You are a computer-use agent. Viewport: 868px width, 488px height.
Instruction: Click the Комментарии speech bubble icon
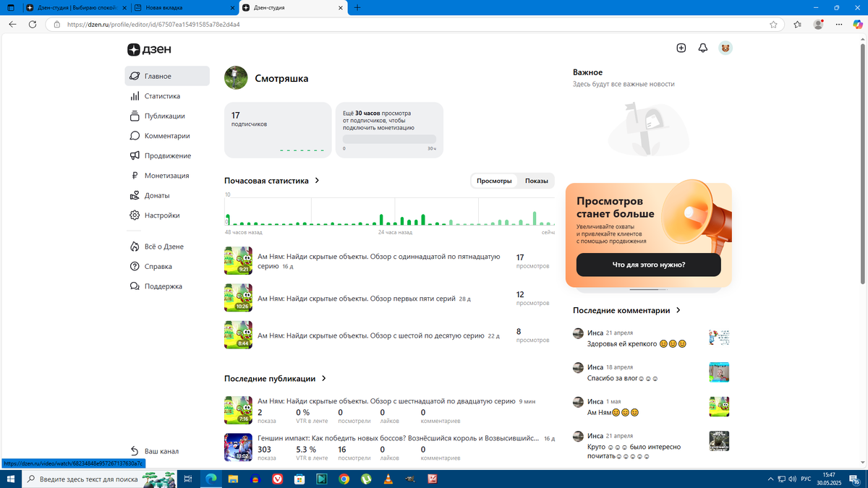(135, 136)
